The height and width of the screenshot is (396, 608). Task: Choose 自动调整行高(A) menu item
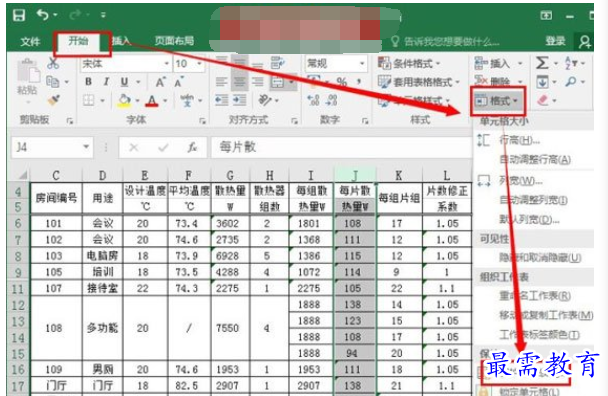(x=535, y=159)
